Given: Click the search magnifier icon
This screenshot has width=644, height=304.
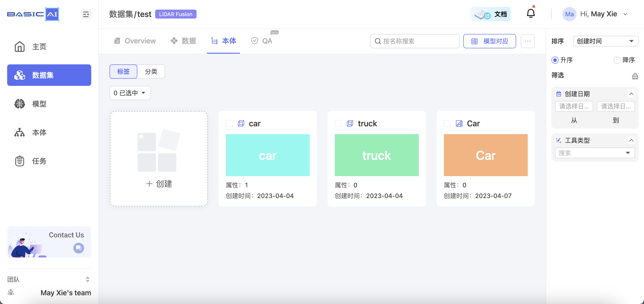Looking at the screenshot, I should coord(378,41).
